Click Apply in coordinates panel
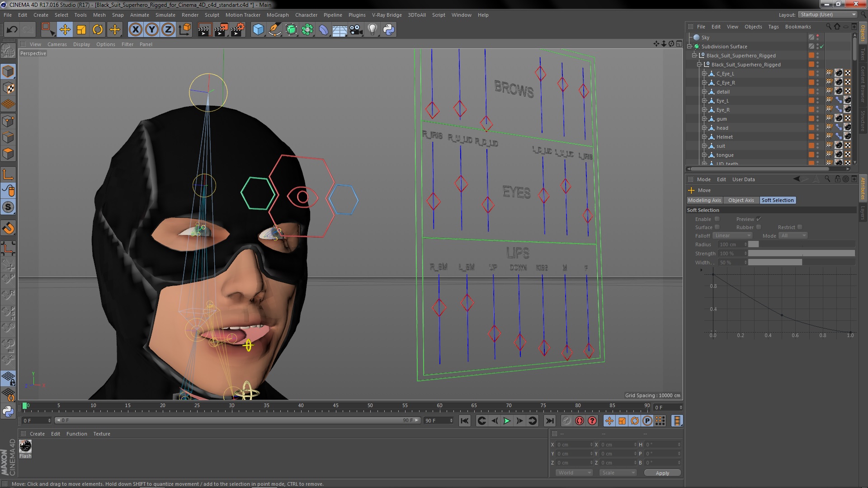The image size is (868, 488). 662,473
